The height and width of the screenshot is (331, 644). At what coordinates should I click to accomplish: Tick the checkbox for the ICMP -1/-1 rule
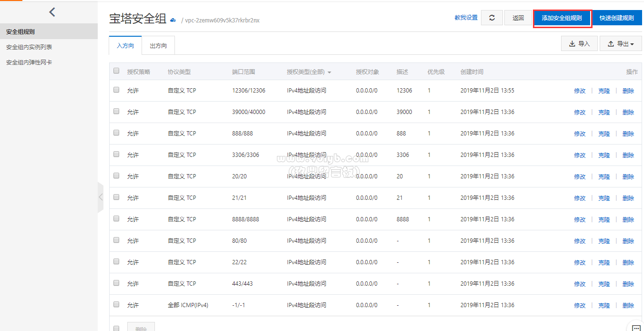click(x=116, y=304)
